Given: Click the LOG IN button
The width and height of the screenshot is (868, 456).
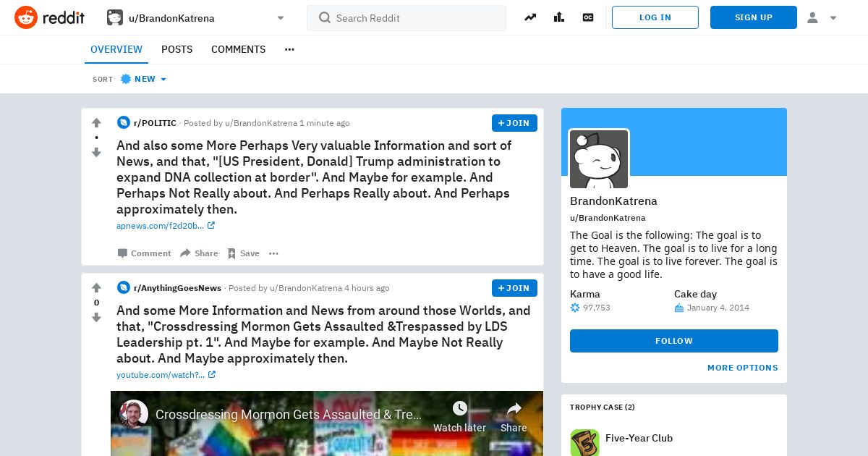Looking at the screenshot, I should pyautogui.click(x=655, y=17).
